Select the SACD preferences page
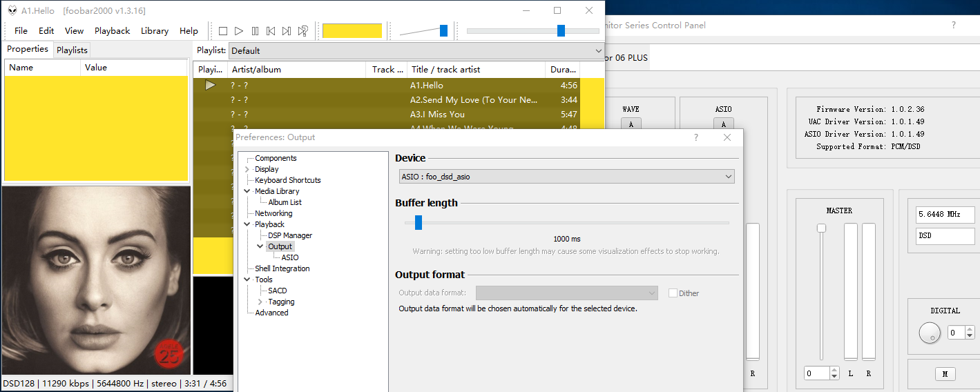The width and height of the screenshot is (980, 392). pyautogui.click(x=278, y=291)
